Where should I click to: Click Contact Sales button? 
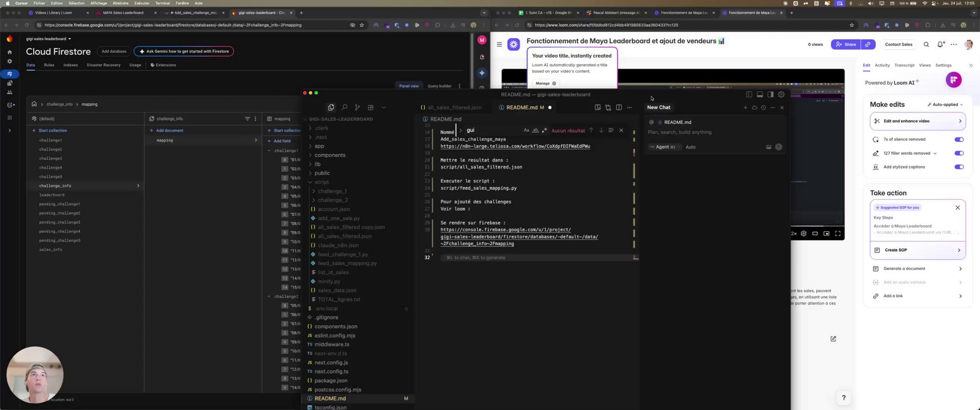click(x=899, y=44)
